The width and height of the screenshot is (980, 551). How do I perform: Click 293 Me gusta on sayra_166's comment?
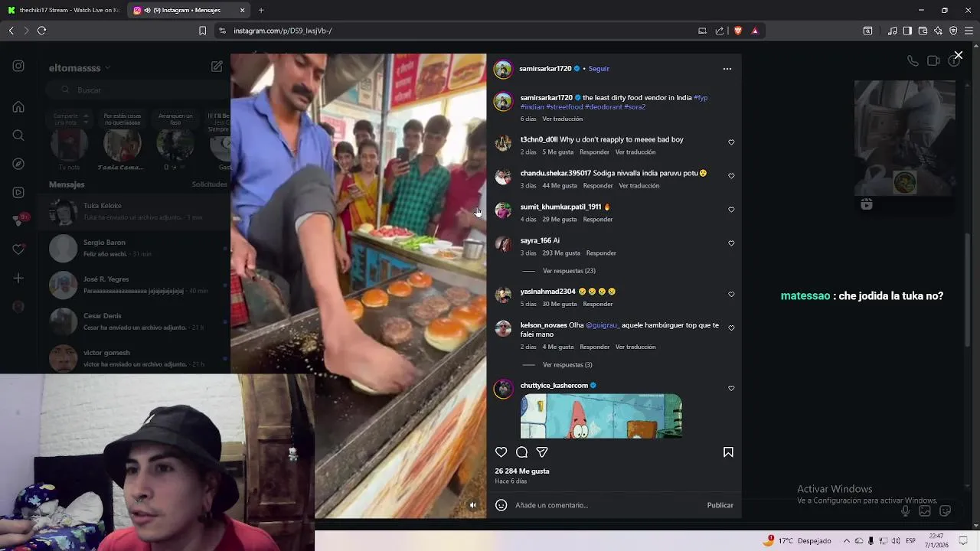coord(561,253)
